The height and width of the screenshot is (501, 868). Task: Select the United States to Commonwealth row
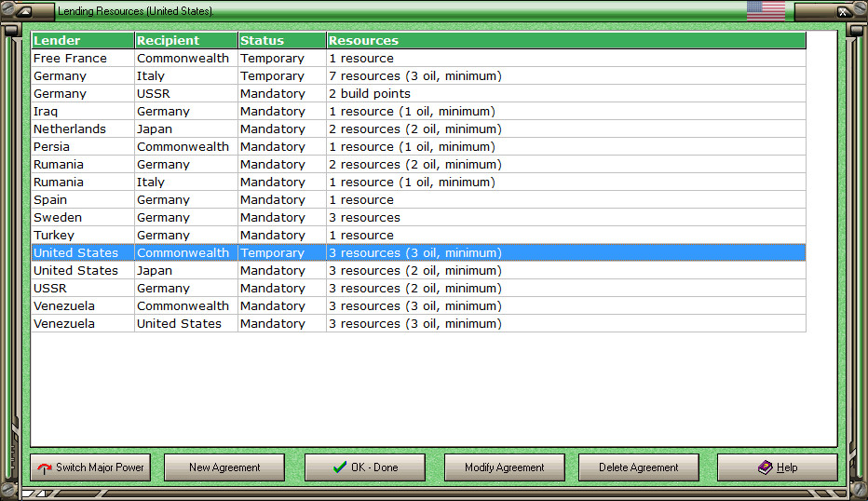click(x=418, y=253)
